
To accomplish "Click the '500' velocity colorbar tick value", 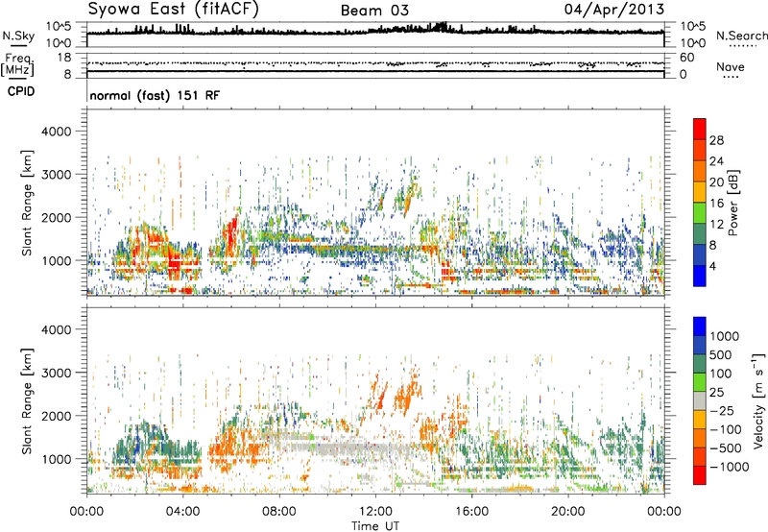I will pos(723,355).
